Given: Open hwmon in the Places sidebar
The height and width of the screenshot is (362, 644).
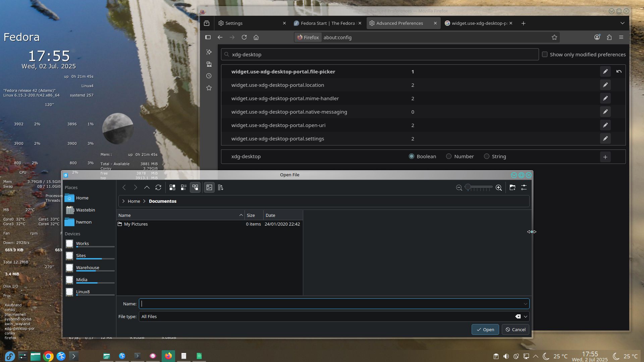Looking at the screenshot, I should [x=89, y=222].
